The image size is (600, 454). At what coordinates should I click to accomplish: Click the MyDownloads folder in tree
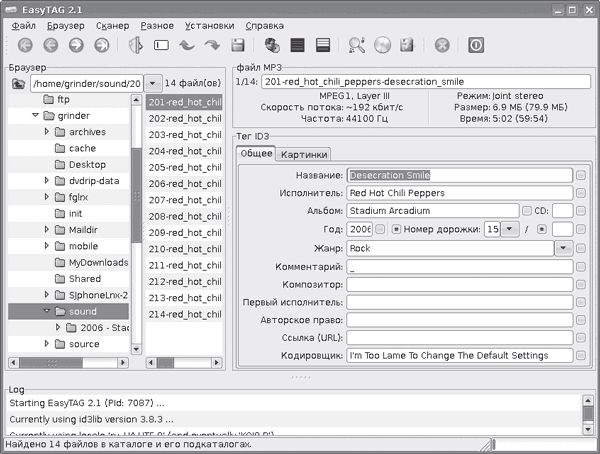[x=98, y=262]
